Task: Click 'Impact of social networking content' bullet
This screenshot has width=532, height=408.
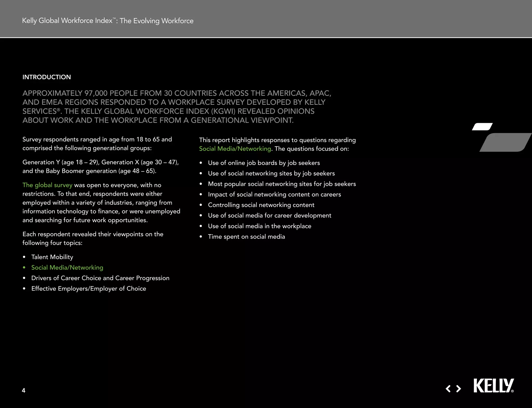Action: [274, 194]
